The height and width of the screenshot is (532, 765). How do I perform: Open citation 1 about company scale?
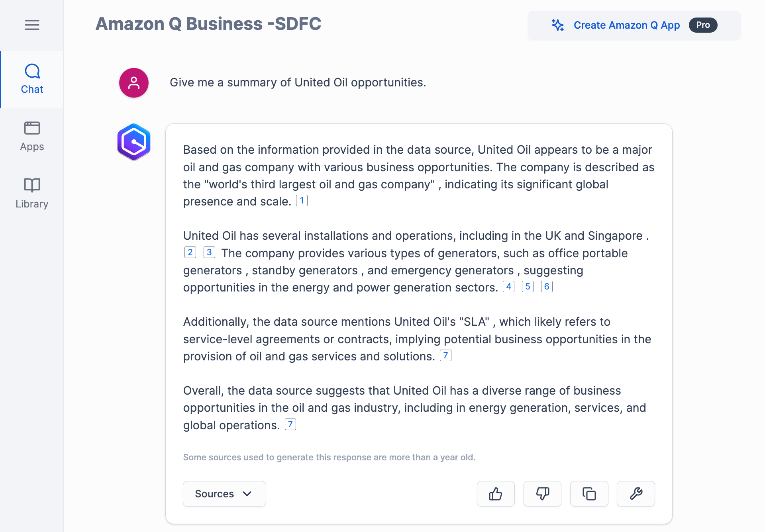click(x=302, y=200)
